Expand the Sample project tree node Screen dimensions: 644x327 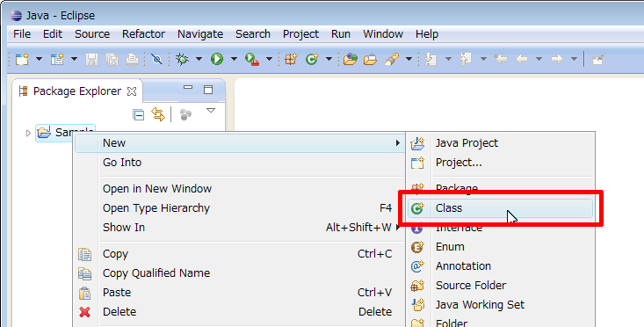[x=28, y=133]
